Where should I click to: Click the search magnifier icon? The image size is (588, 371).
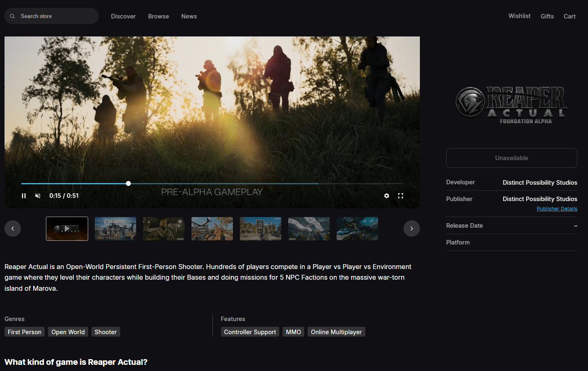pyautogui.click(x=13, y=16)
